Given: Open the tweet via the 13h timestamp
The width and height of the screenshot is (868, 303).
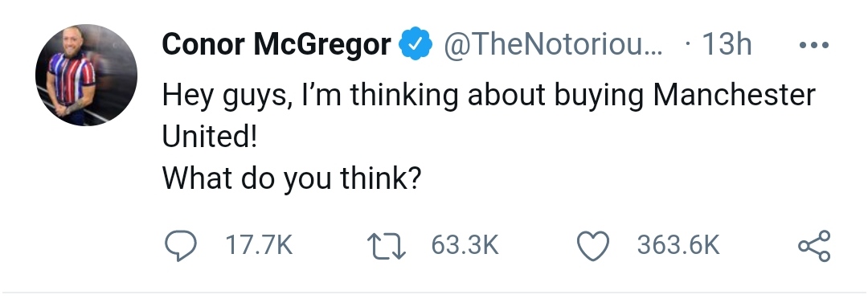Looking at the screenshot, I should tap(727, 44).
